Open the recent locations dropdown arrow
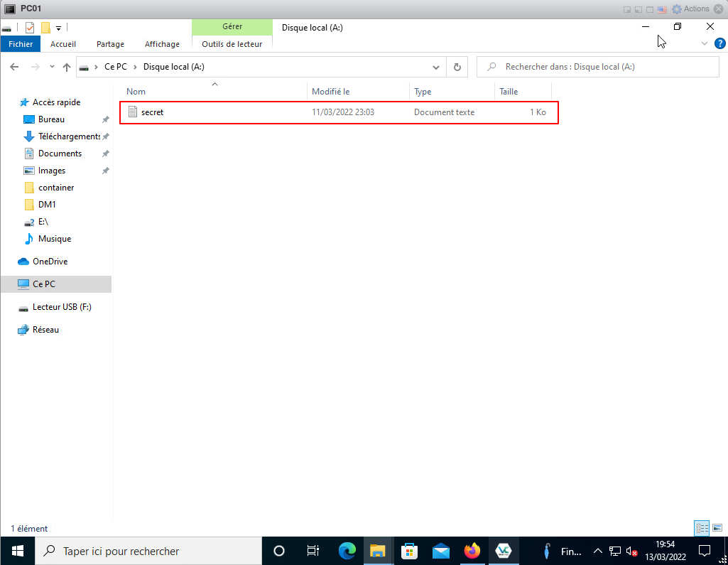This screenshot has width=728, height=565. (51, 67)
